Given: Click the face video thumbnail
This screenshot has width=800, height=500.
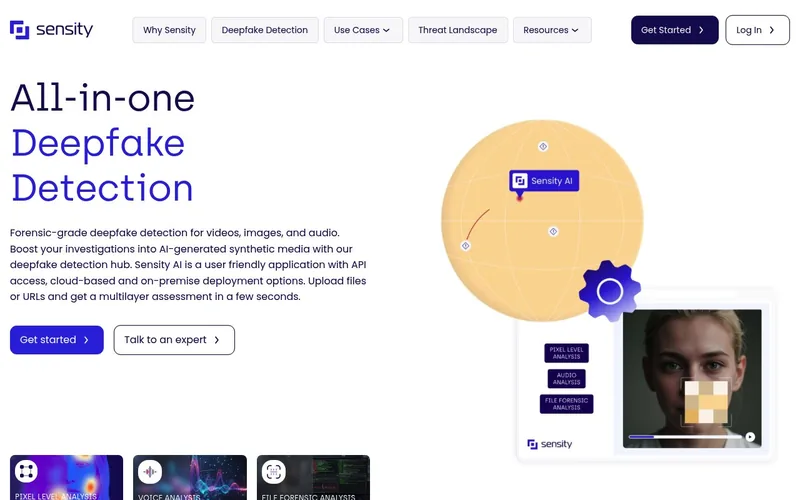Looking at the screenshot, I should click(692, 379).
